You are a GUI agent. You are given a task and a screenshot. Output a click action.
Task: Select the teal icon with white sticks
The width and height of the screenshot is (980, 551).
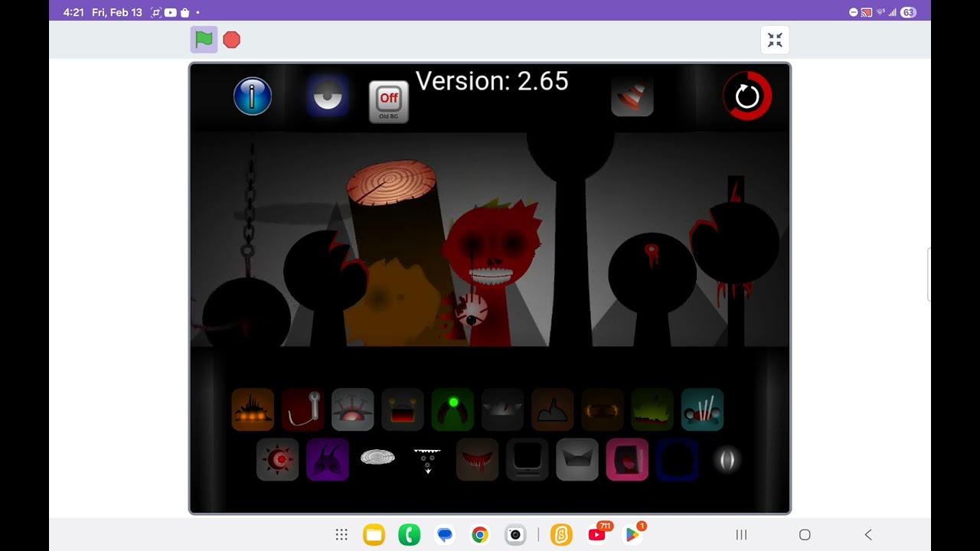pyautogui.click(x=702, y=409)
